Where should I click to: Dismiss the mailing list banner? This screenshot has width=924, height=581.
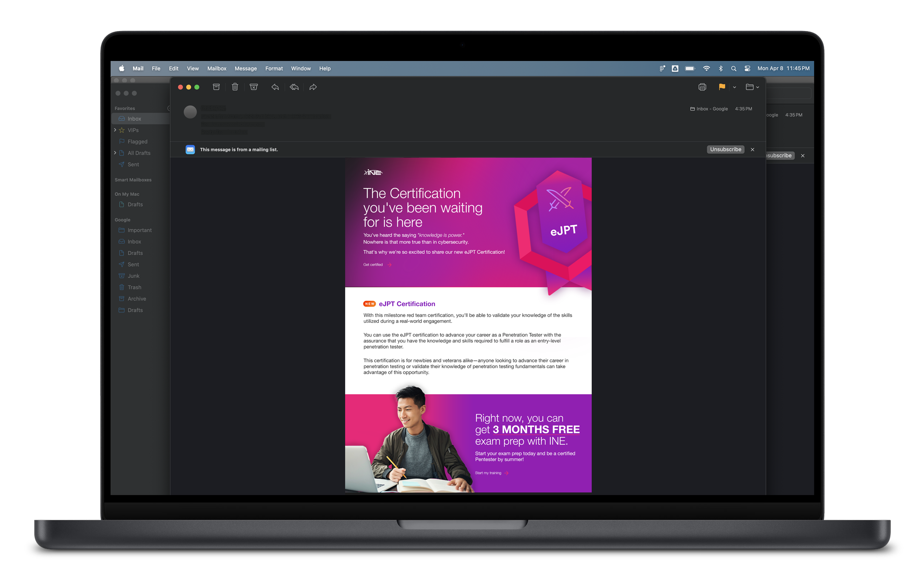coord(752,150)
